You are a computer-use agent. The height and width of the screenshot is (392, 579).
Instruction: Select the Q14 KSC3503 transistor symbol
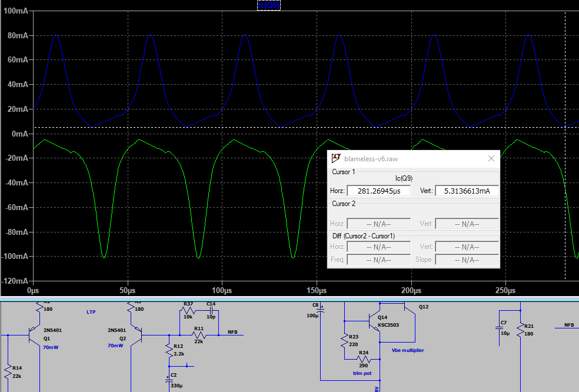[375, 321]
